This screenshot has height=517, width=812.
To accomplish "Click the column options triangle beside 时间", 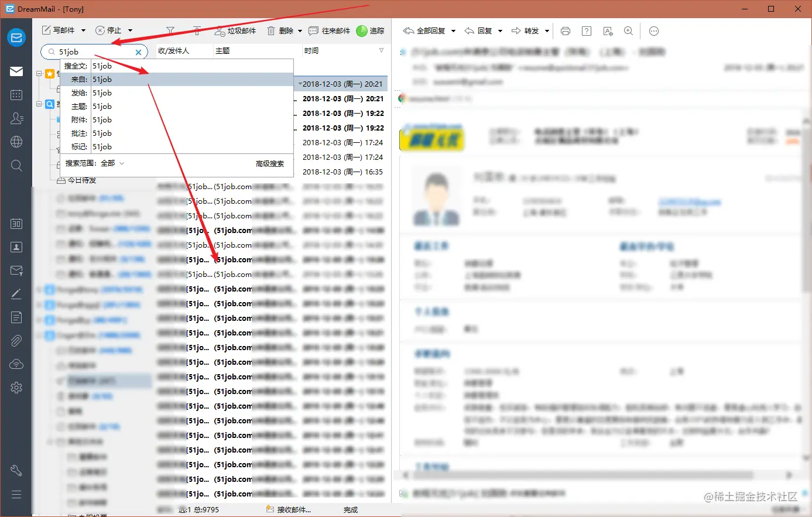I will (x=381, y=50).
